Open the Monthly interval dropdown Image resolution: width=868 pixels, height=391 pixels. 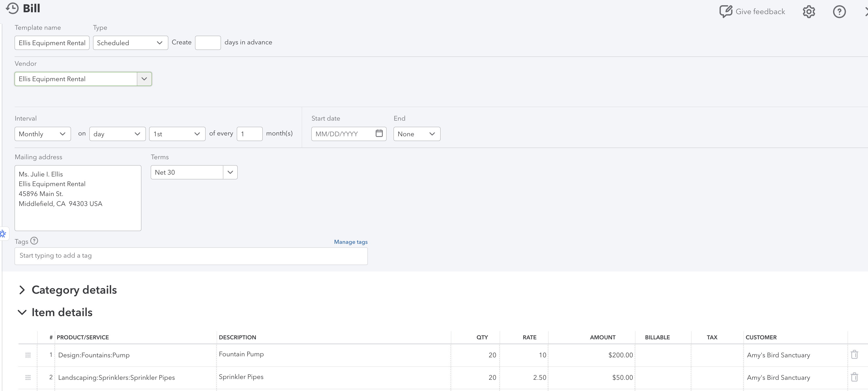tap(43, 134)
